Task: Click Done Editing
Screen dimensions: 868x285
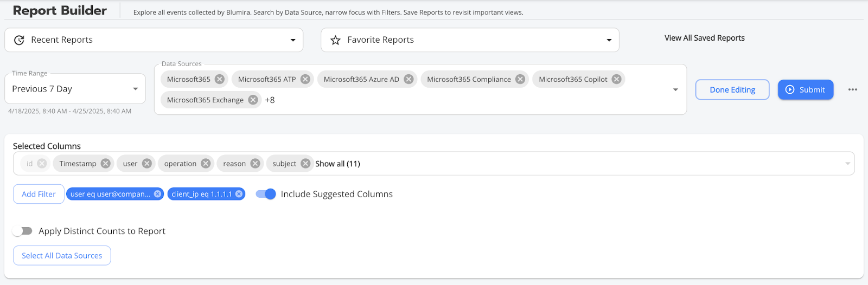Action: (x=732, y=90)
